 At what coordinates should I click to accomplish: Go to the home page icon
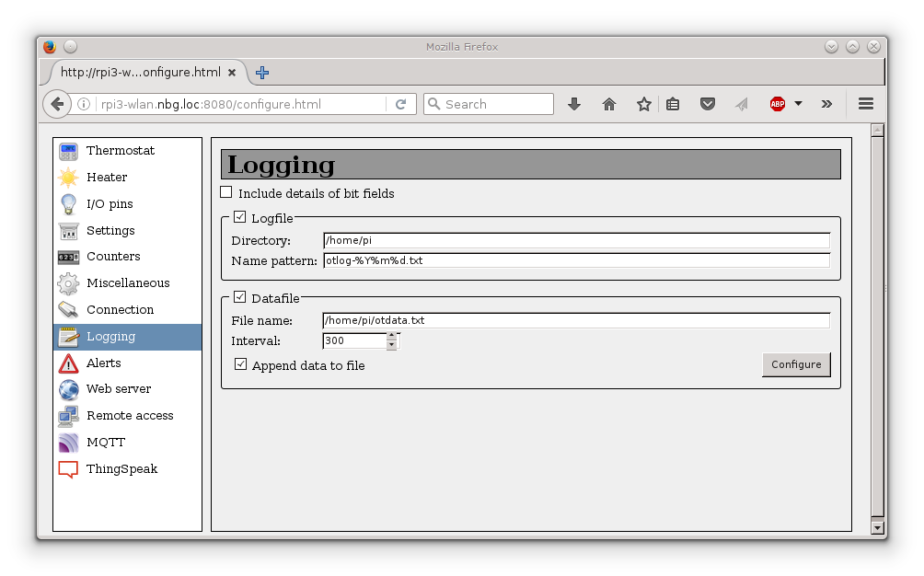(609, 104)
